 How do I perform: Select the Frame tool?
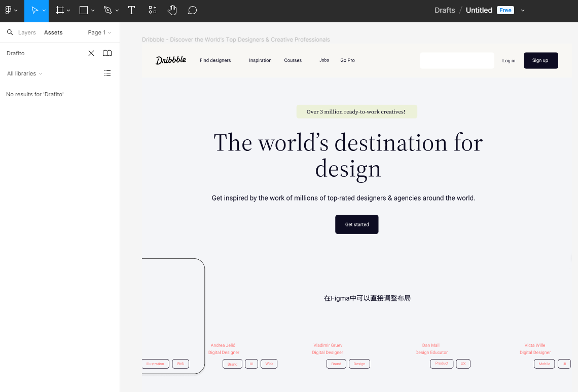click(60, 10)
